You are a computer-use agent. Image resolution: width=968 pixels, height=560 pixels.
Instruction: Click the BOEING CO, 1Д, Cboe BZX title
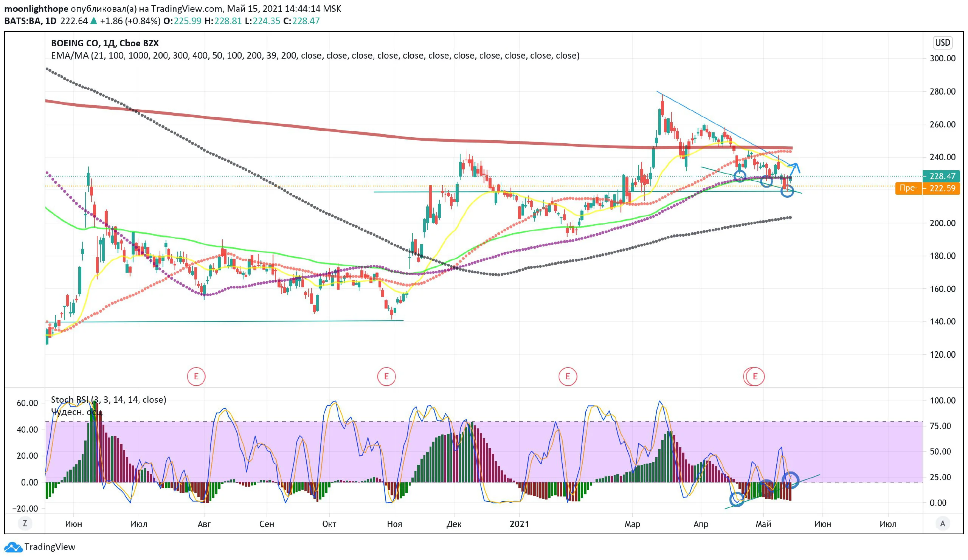tap(105, 43)
